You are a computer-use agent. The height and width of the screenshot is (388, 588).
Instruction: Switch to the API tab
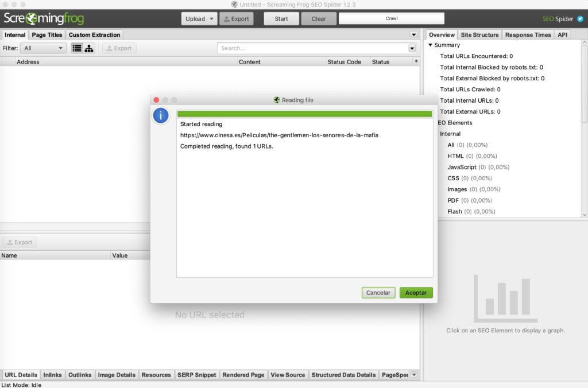pos(563,34)
